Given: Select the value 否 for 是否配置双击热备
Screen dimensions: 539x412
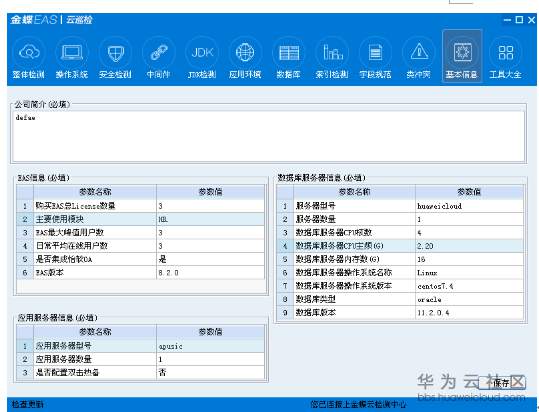Looking at the screenshot, I should click(x=210, y=372).
